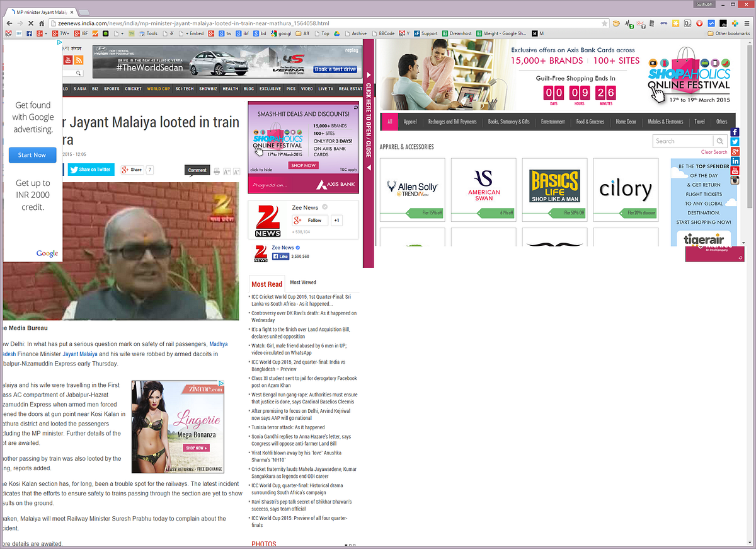Viewport: 756px width, 549px height.
Task: Open the SCI-TECH section in the nav bar
Action: click(185, 89)
